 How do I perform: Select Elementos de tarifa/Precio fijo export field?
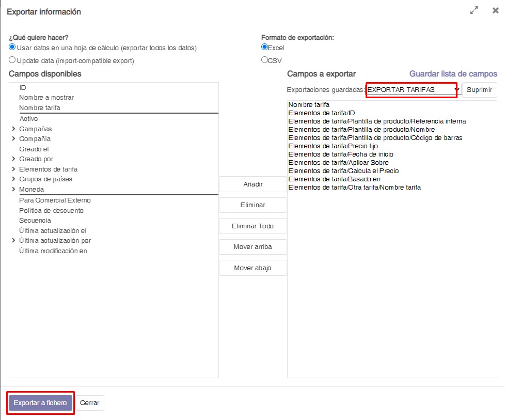[333, 146]
